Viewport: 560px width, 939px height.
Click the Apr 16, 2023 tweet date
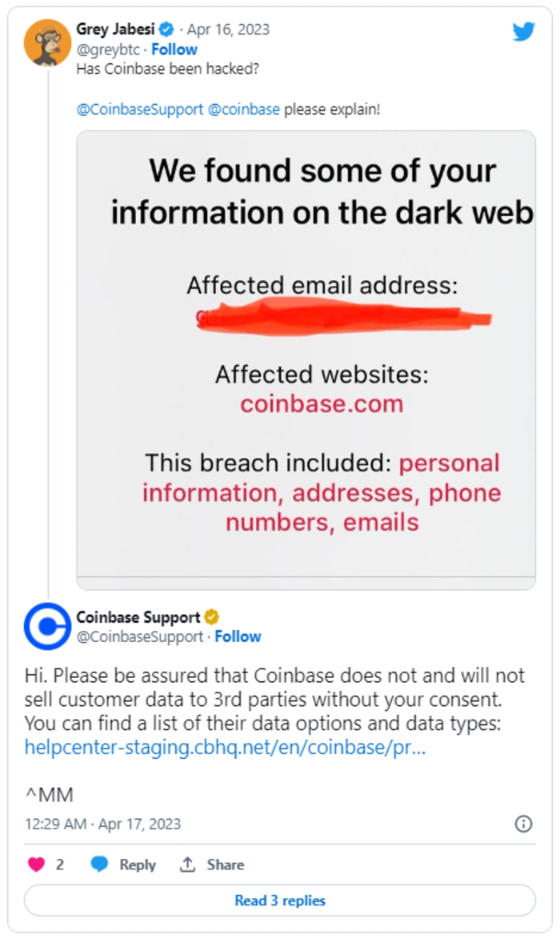pos(229,30)
